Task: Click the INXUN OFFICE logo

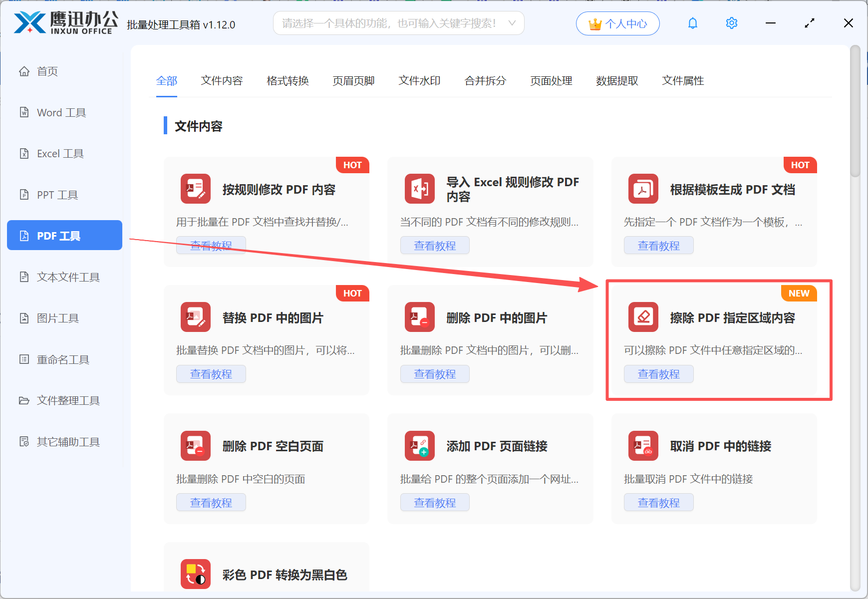Action: point(66,23)
